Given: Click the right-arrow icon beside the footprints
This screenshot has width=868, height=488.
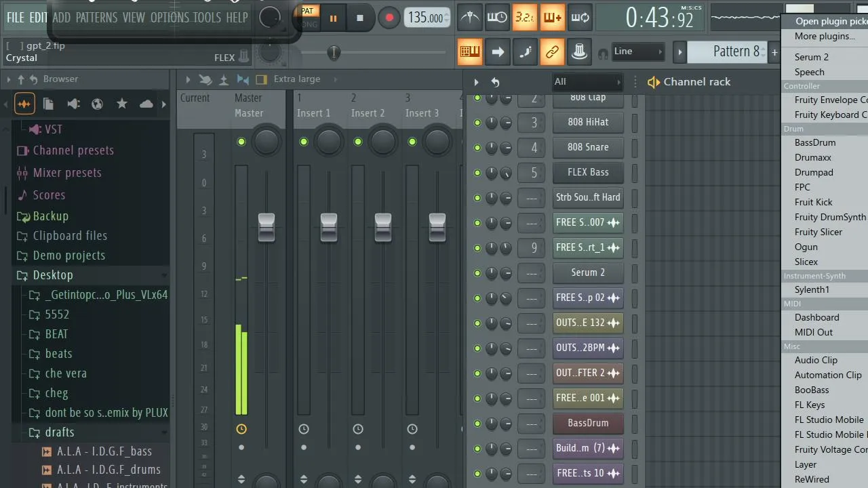Looking at the screenshot, I should click(x=497, y=52).
